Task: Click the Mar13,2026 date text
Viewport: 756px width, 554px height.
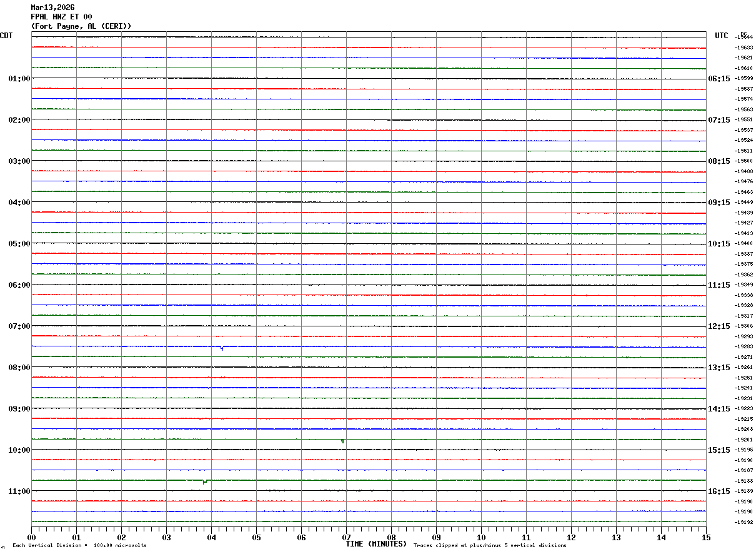Action: pyautogui.click(x=52, y=8)
